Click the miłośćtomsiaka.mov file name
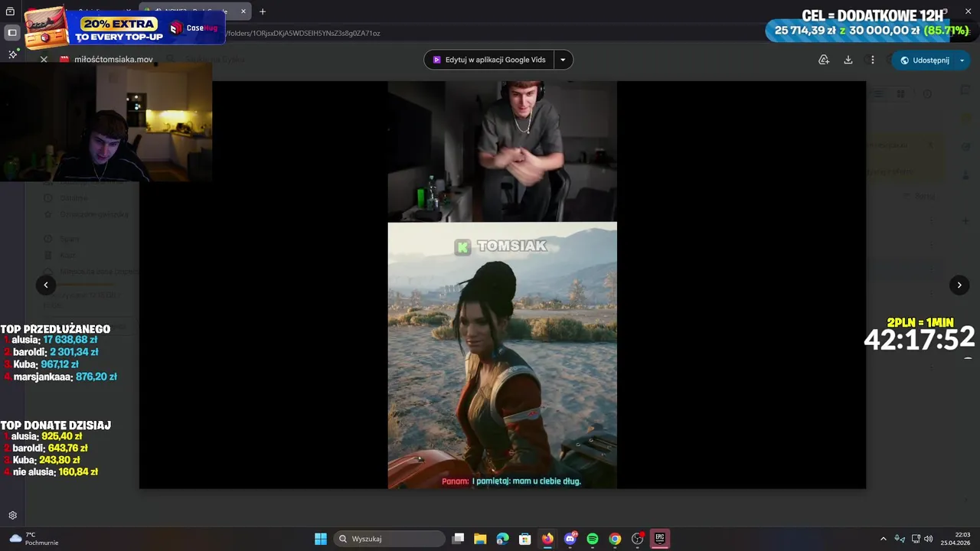The image size is (980, 551). point(113,60)
